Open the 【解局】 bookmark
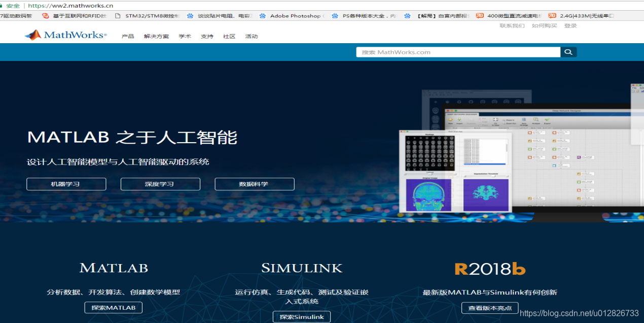Image resolution: width=644 pixels, height=323 pixels. coord(437,16)
